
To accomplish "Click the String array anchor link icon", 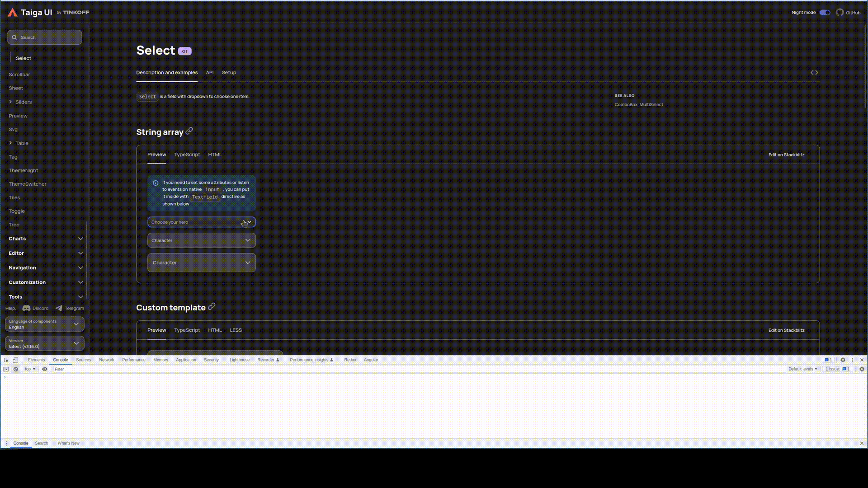I will click(189, 131).
